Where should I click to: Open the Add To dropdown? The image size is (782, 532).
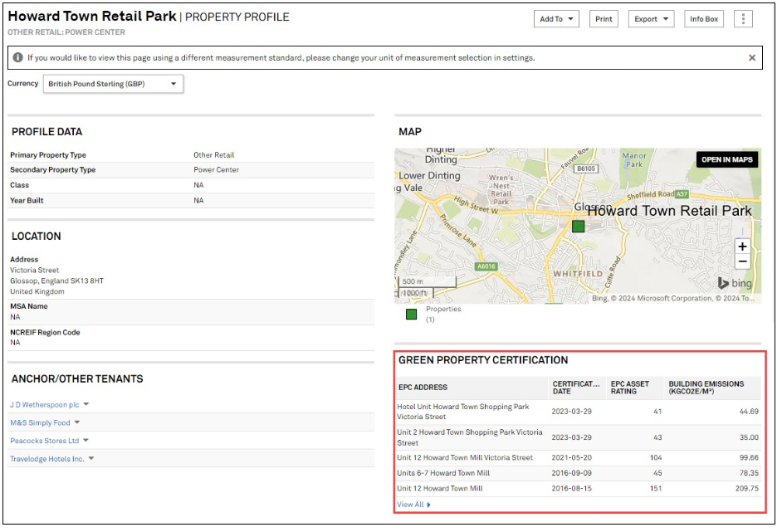[x=556, y=19]
